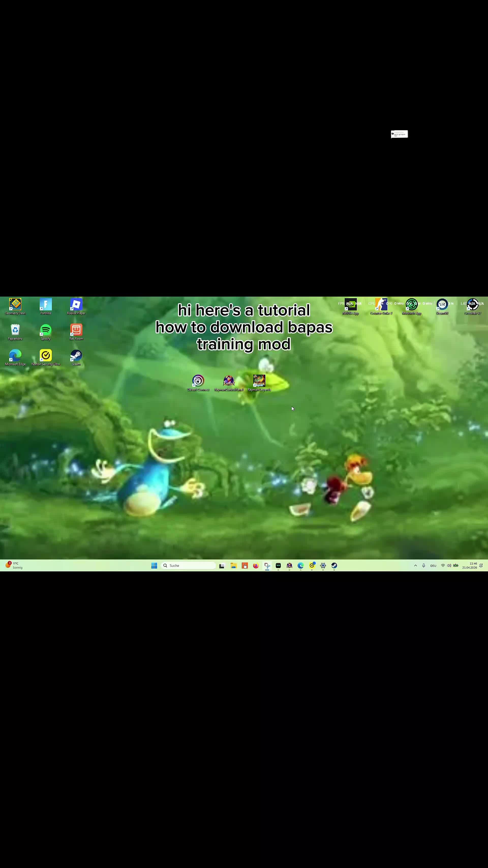
Task: Switch to the Rayman app taskbar icon
Action: click(289, 566)
